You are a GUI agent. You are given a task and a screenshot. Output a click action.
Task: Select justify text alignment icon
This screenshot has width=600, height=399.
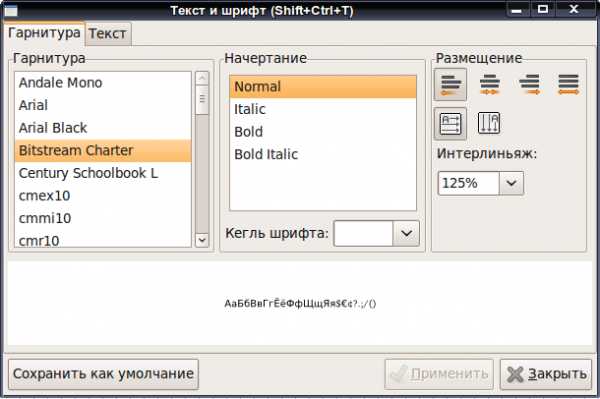pos(568,84)
